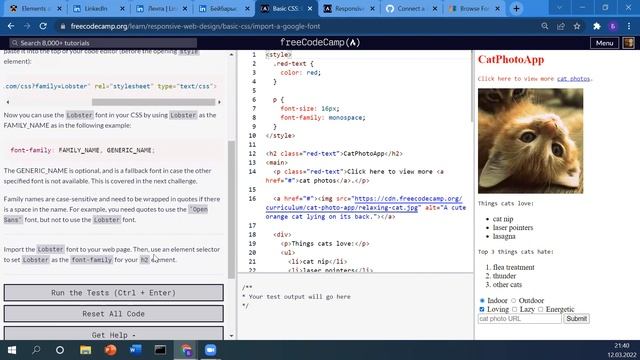
Task: Click Run the Tests button
Action: [113, 293]
